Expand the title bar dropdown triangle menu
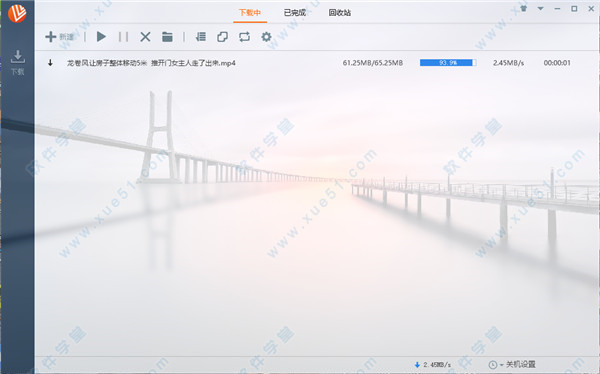 540,8
